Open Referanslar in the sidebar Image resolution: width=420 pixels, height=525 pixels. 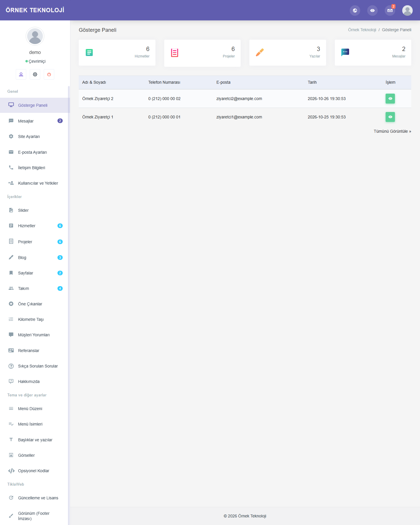point(35,351)
